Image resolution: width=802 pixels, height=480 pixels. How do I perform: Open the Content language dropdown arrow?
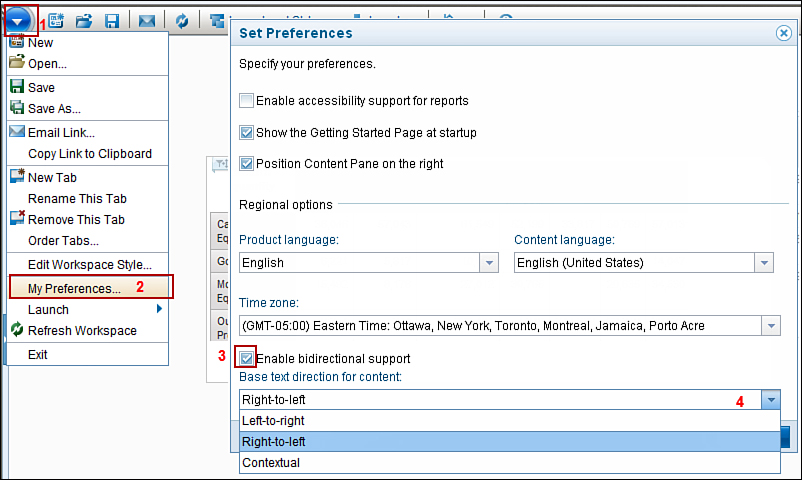[x=764, y=263]
